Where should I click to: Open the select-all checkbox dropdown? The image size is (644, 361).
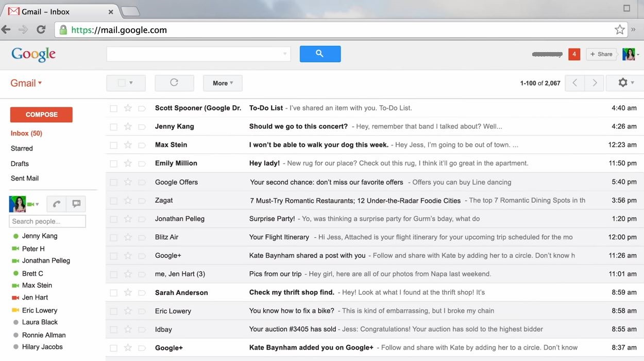(126, 83)
